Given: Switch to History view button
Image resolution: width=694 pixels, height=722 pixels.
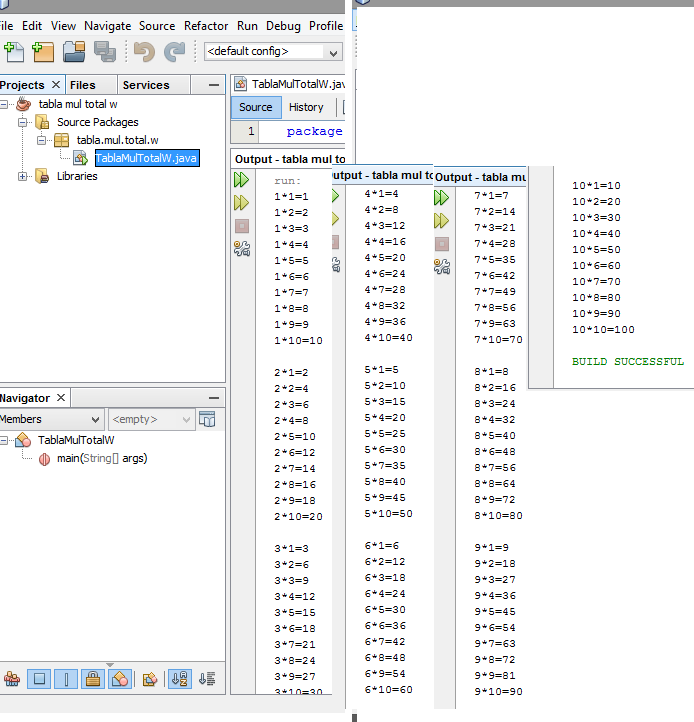Looking at the screenshot, I should pos(306,107).
